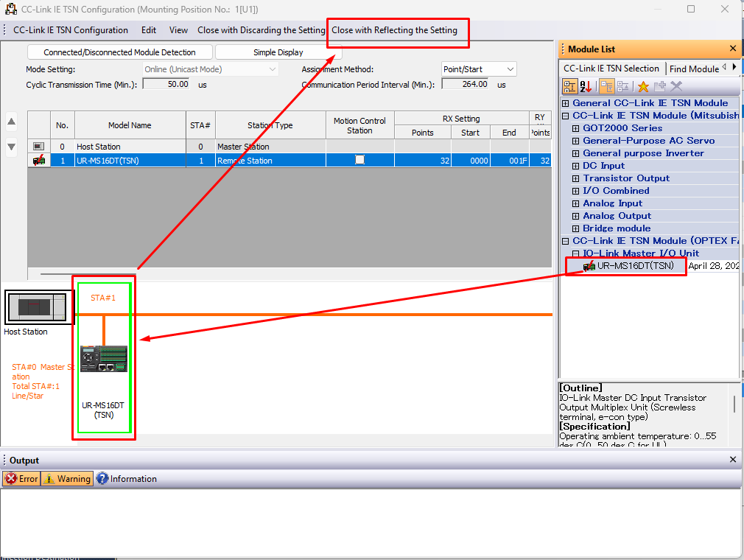Click the UR-MS16DT(TSN) row module icon in table

(x=39, y=161)
